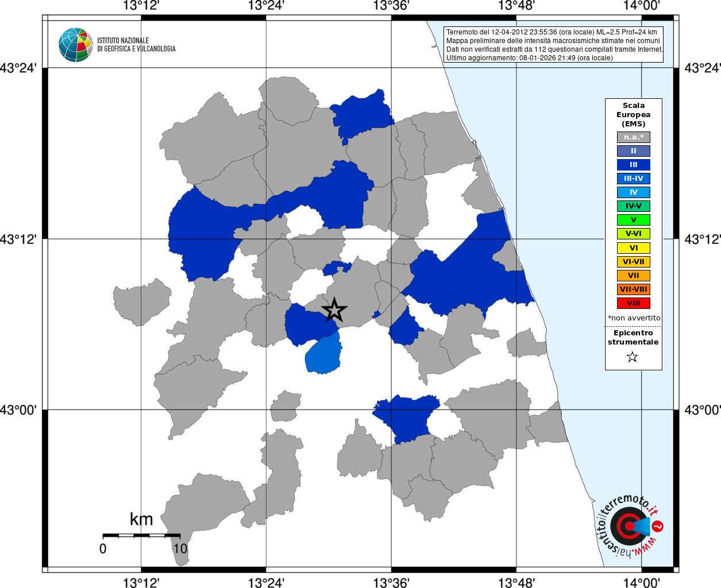
Task: Select the V-VI legend swatch
Action: coord(634,234)
